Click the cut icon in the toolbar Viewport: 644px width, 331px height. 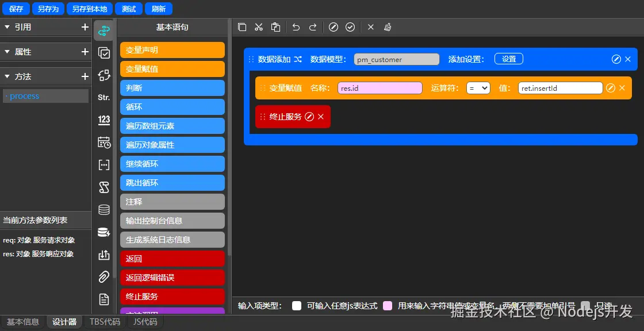pyautogui.click(x=258, y=26)
